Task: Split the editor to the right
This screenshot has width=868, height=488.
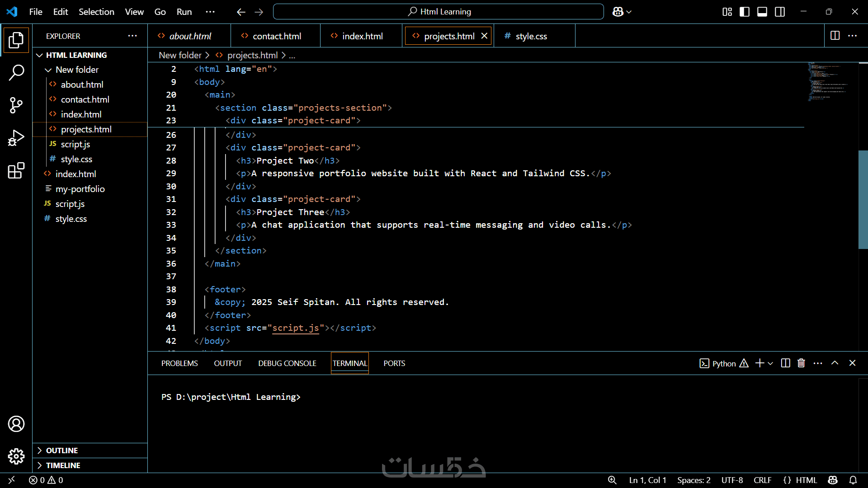Action: (835, 36)
